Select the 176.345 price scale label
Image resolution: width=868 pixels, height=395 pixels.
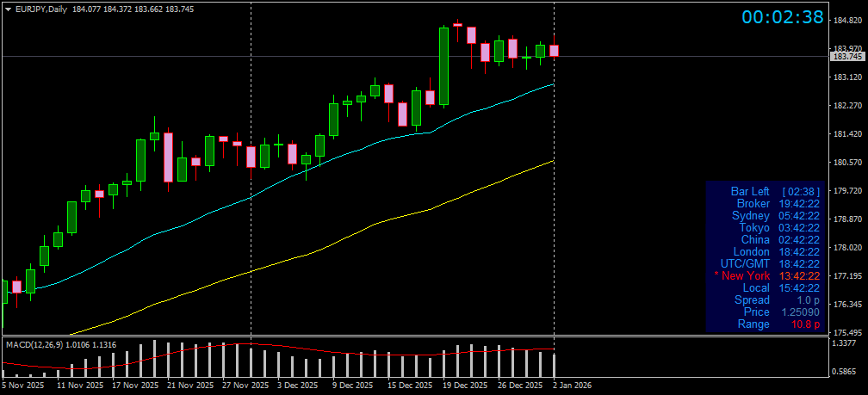pos(848,305)
